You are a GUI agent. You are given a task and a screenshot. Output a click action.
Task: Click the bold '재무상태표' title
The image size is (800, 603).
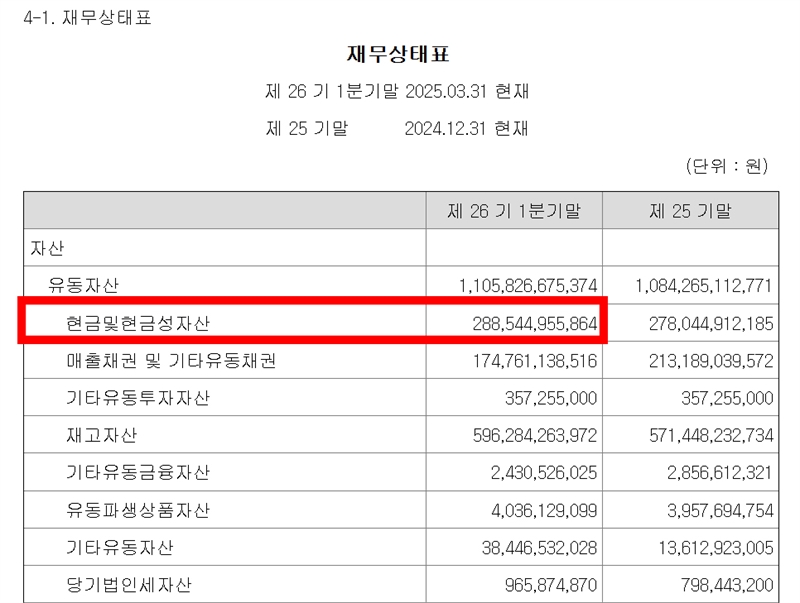398,54
